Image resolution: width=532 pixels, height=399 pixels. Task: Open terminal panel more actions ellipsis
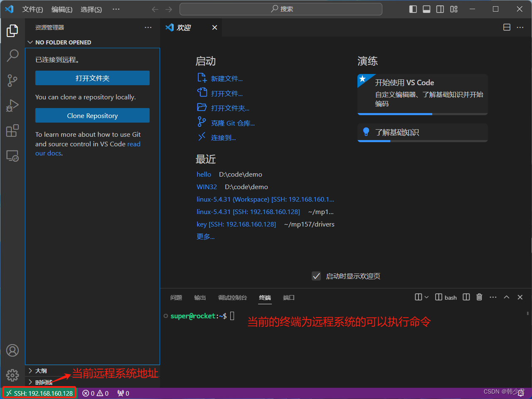(493, 297)
